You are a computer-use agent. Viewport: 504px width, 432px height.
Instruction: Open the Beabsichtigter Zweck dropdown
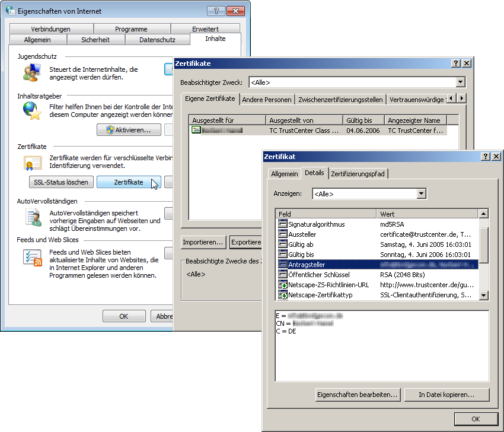[460, 82]
